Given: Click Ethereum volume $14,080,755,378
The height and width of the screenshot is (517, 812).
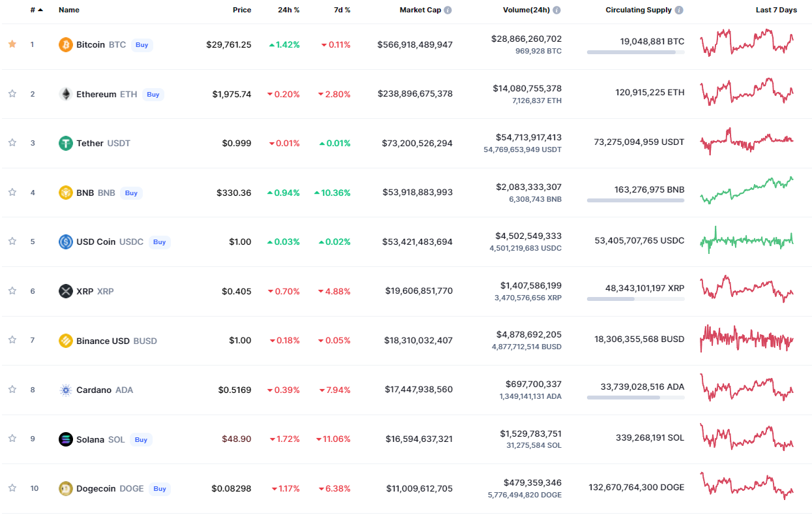Looking at the screenshot, I should pyautogui.click(x=527, y=88).
